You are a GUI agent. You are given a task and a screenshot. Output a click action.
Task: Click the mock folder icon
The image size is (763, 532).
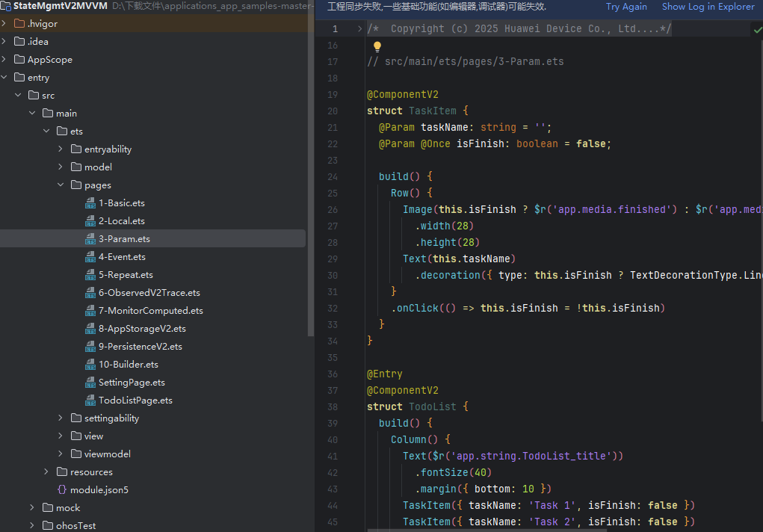(x=48, y=507)
